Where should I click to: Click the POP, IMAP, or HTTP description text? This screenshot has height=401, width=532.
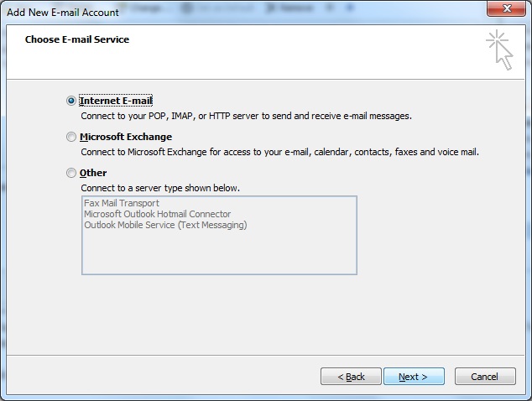(246, 116)
